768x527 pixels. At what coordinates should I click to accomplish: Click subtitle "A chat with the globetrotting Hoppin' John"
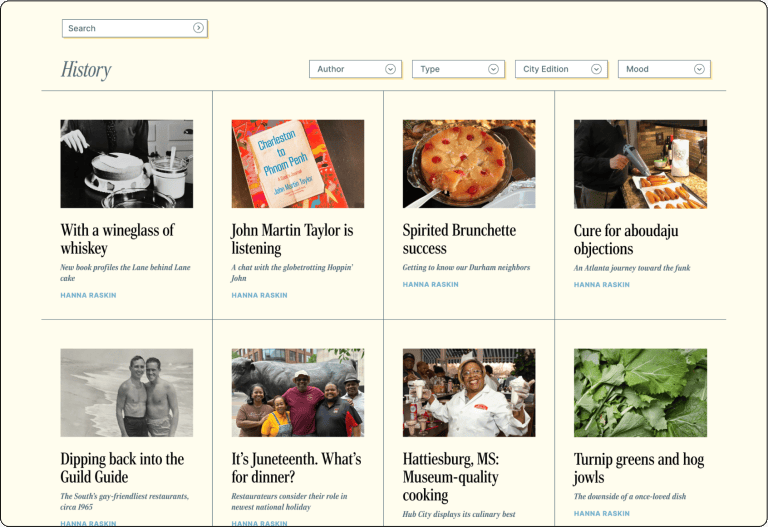292,273
